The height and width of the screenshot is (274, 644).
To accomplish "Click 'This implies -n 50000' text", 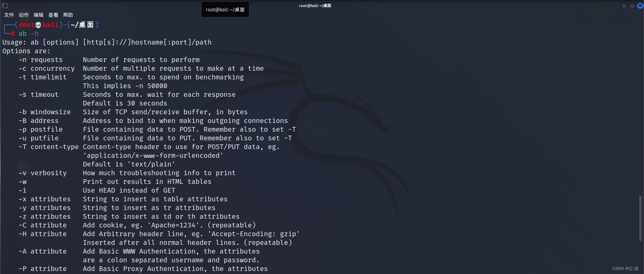I will pyautogui.click(x=125, y=86).
